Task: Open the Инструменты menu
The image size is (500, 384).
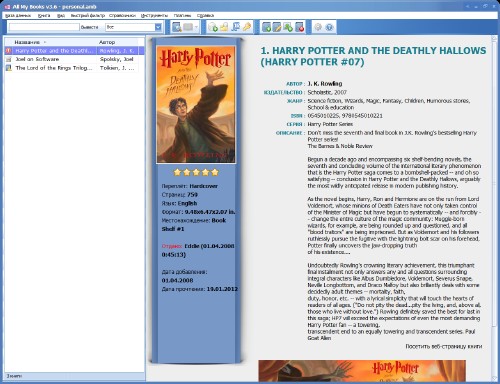Action: [x=154, y=15]
